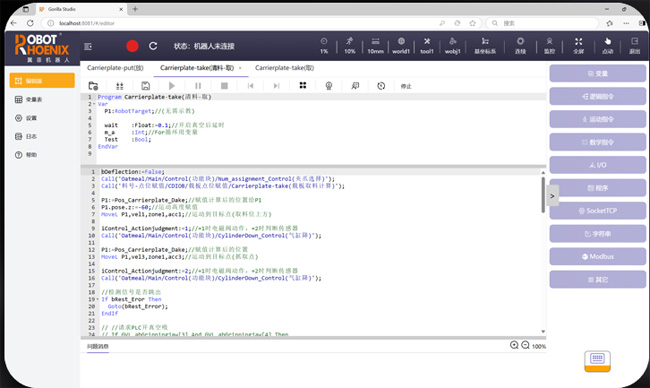Click the teach point icon
Viewport: 650px width, 388px height.
point(329,86)
